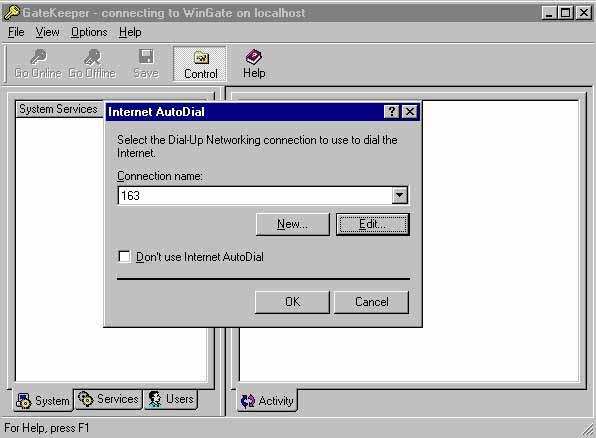
Task: Open the Options menu
Action: click(89, 32)
